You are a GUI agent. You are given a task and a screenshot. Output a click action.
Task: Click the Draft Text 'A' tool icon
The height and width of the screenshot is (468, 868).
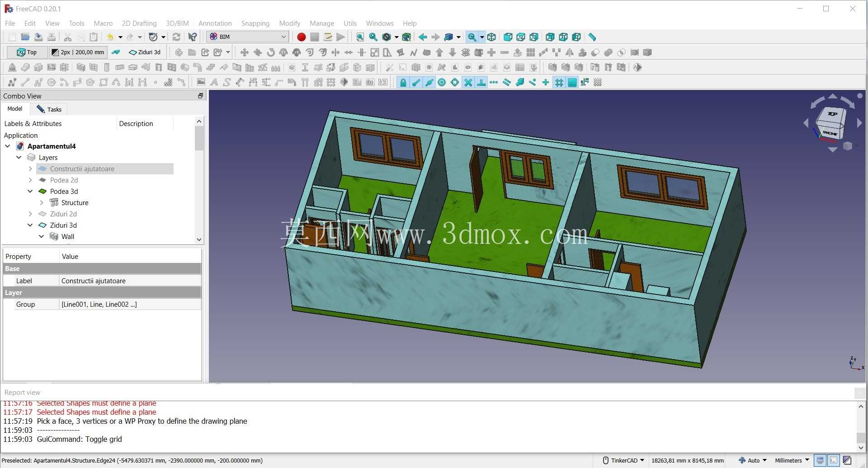pyautogui.click(x=214, y=82)
